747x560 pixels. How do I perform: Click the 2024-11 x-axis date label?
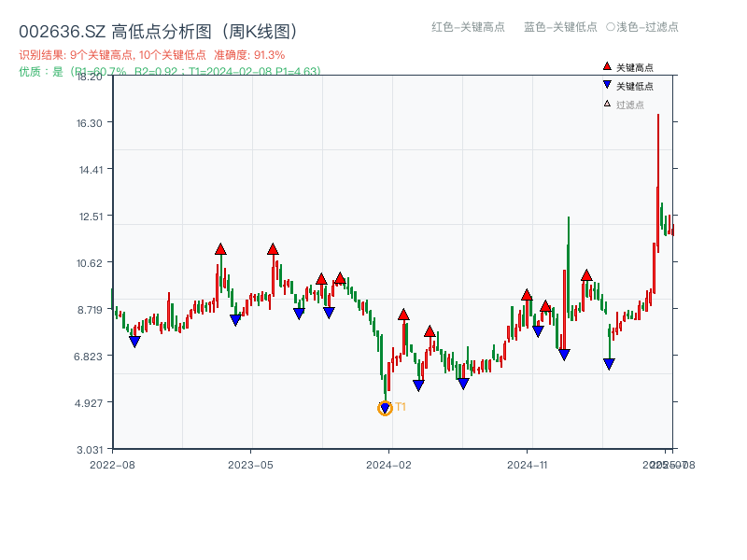pyautogui.click(x=528, y=465)
